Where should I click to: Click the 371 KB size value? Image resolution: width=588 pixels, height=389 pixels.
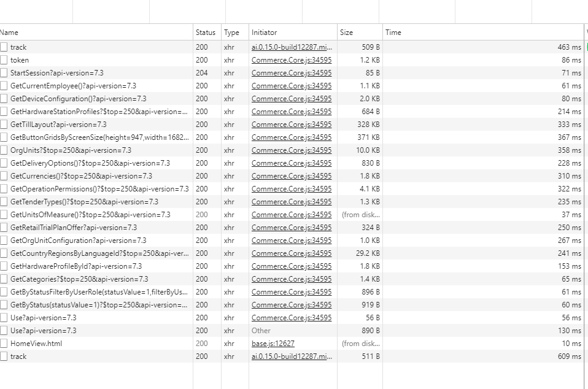pyautogui.click(x=368, y=137)
